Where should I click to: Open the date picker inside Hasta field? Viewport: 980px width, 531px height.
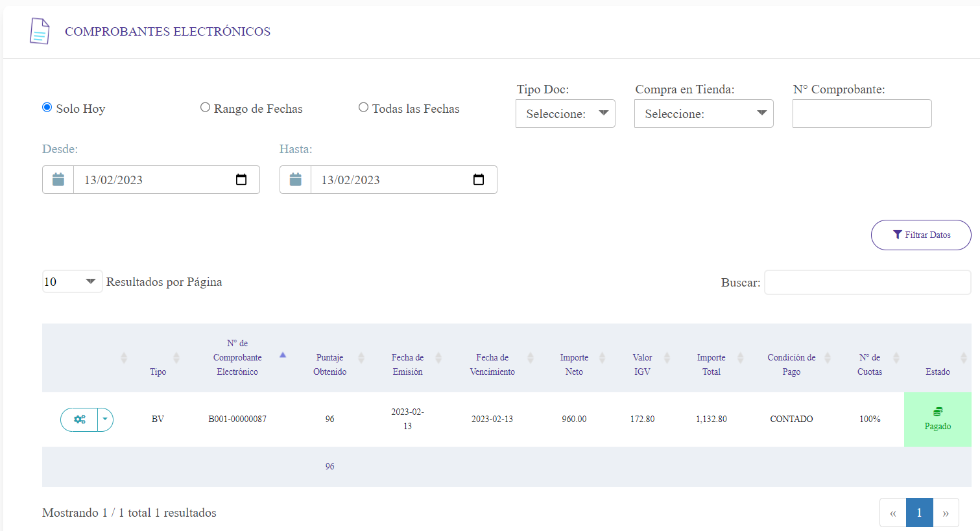click(x=479, y=180)
